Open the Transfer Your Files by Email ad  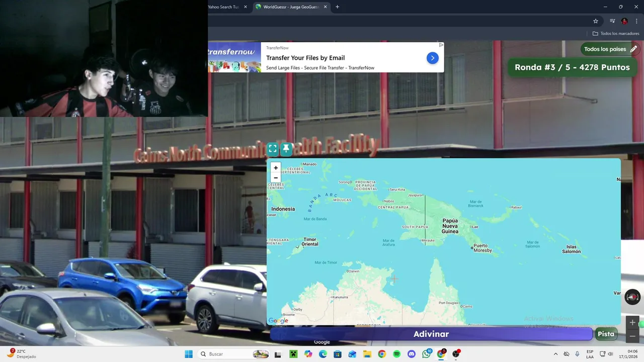coord(305,58)
